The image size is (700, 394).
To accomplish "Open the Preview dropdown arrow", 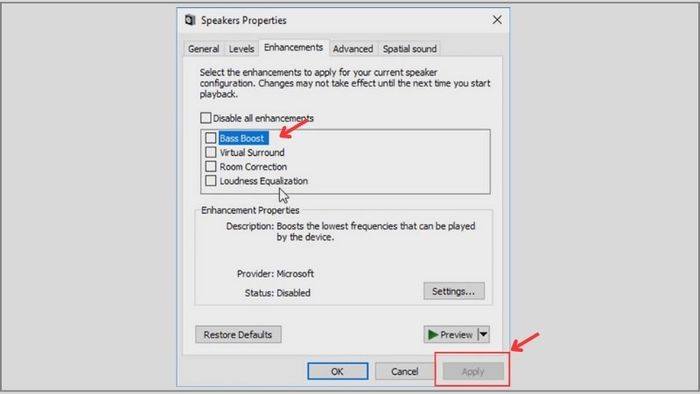I will click(484, 334).
